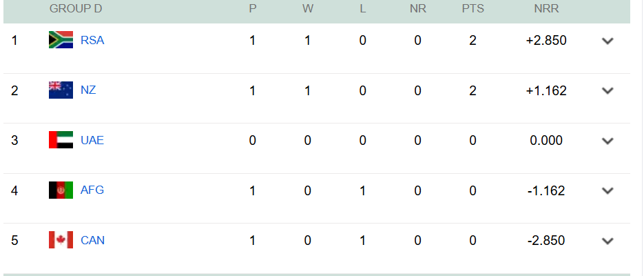Click the UAE flag icon
The image size is (644, 276).
61,140
